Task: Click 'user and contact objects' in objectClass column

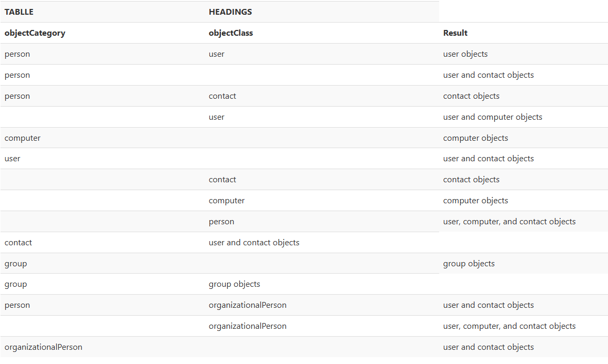Action: [254, 243]
